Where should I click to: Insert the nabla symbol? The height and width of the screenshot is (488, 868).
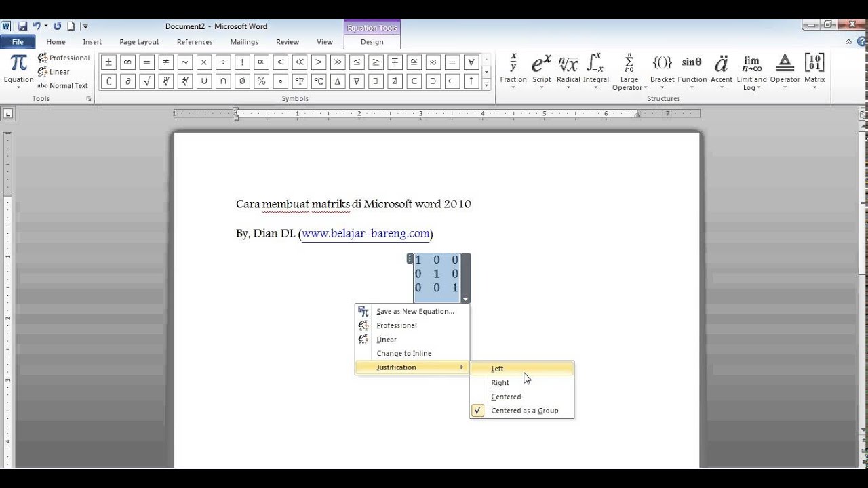click(357, 81)
